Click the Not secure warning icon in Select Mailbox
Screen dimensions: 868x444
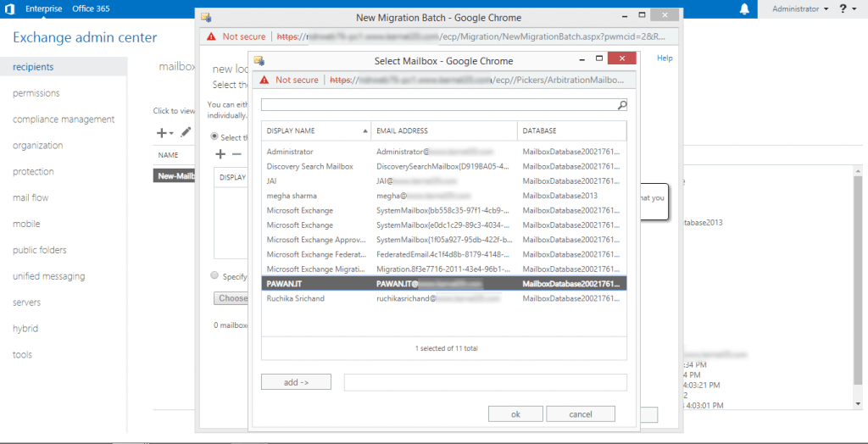[x=264, y=80]
